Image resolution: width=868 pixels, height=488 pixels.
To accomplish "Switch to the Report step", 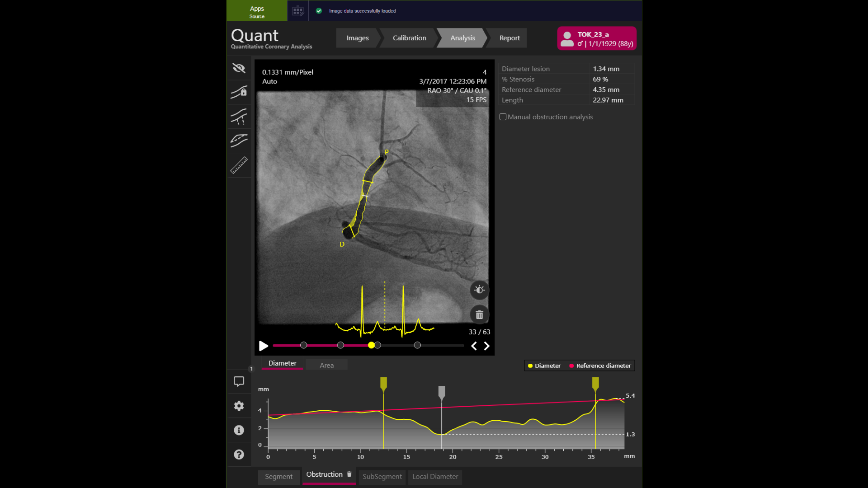I will point(509,38).
